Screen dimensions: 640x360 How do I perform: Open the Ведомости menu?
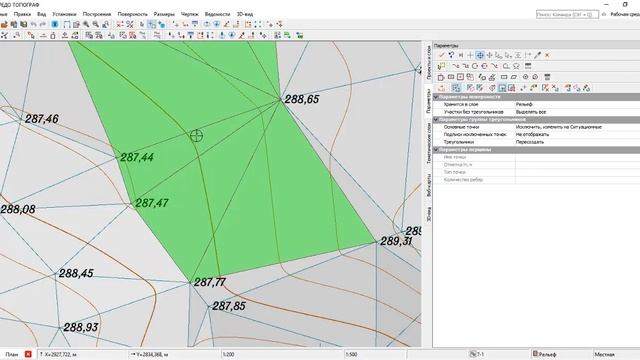217,14
